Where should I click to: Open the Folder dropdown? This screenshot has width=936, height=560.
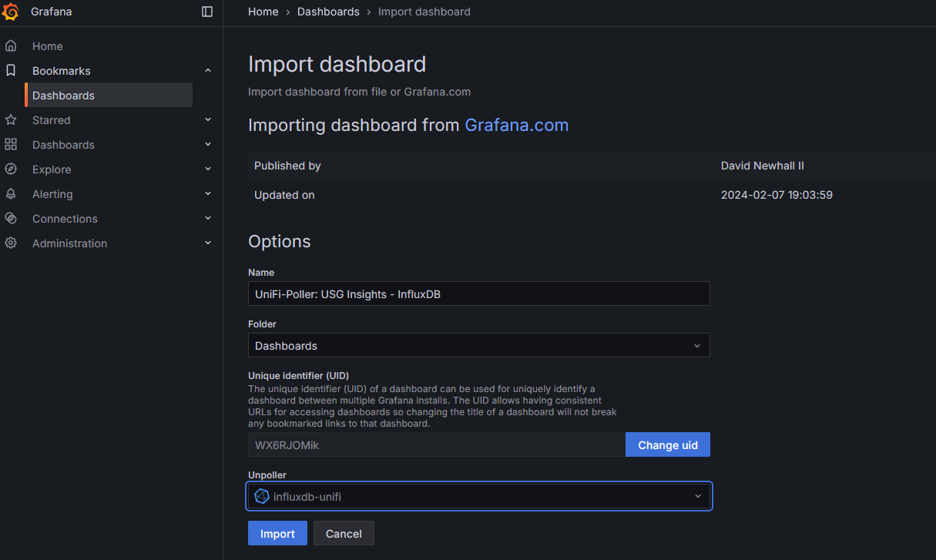click(478, 346)
